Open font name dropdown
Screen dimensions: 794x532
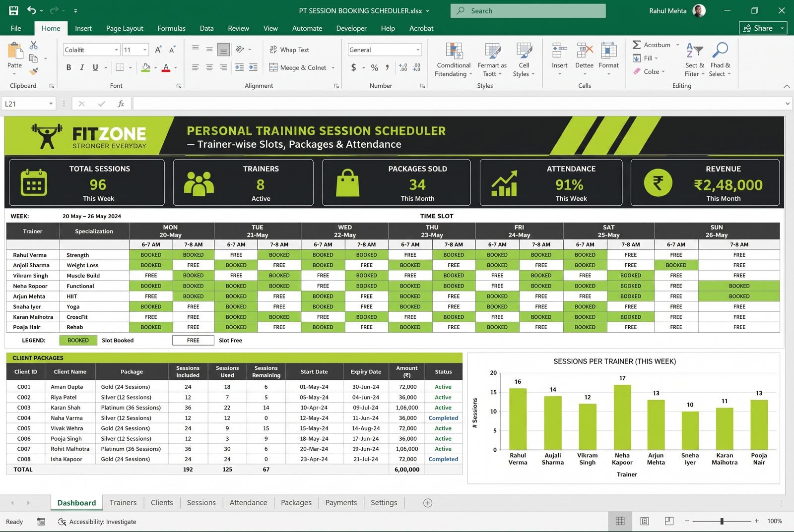[x=117, y=50]
